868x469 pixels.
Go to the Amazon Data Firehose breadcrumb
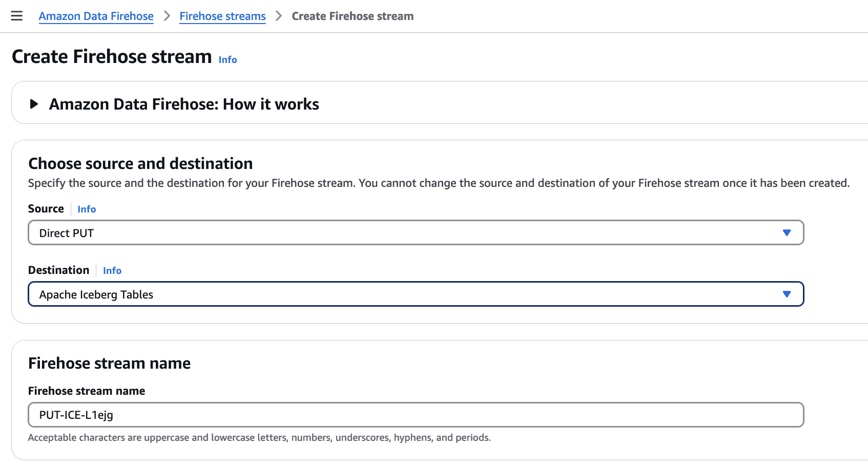96,16
